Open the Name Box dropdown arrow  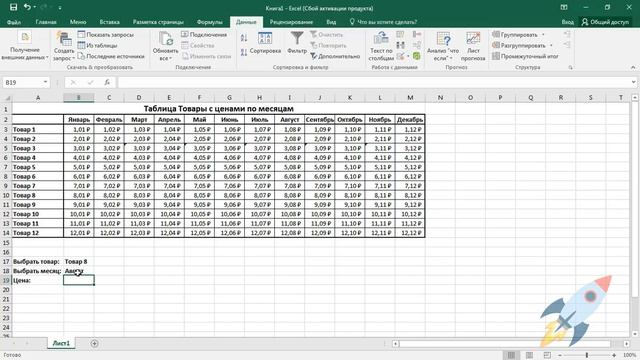tap(45, 82)
